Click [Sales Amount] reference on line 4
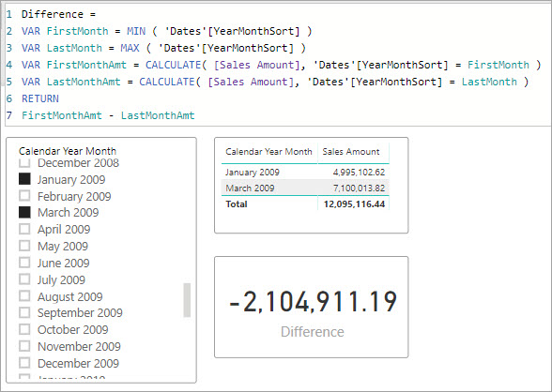 (256, 65)
